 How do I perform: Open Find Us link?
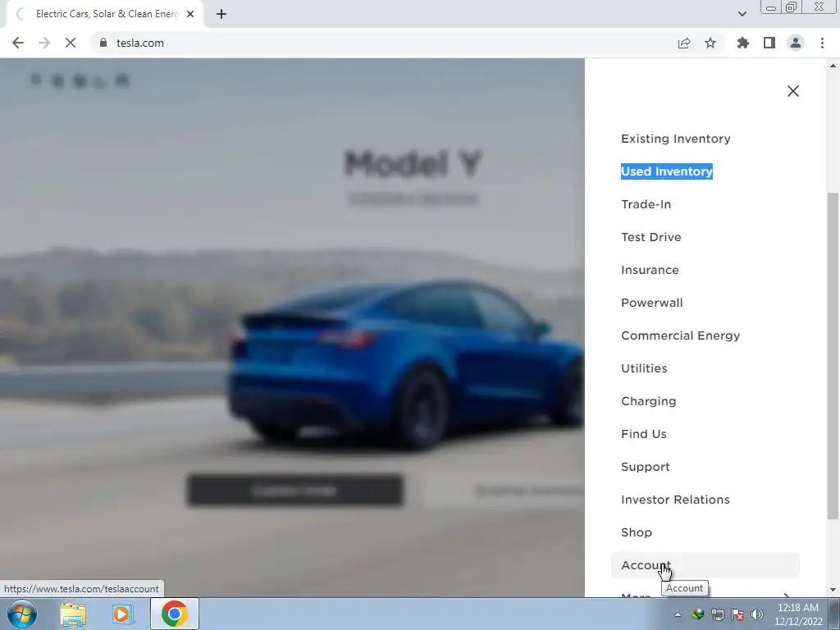pyautogui.click(x=643, y=434)
